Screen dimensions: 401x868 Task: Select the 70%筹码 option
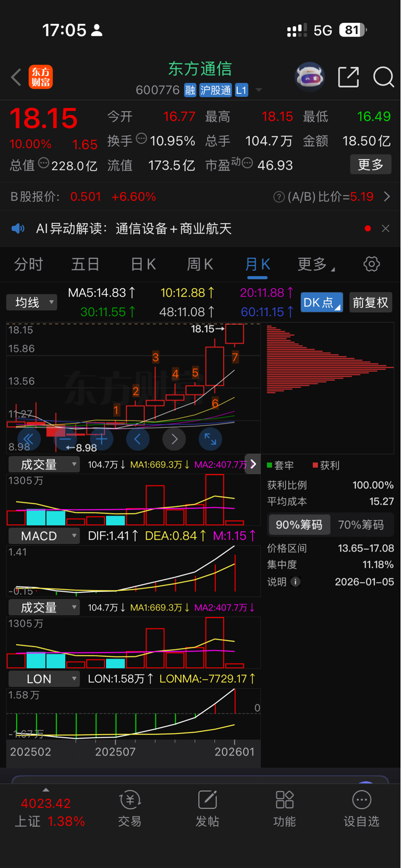361,524
